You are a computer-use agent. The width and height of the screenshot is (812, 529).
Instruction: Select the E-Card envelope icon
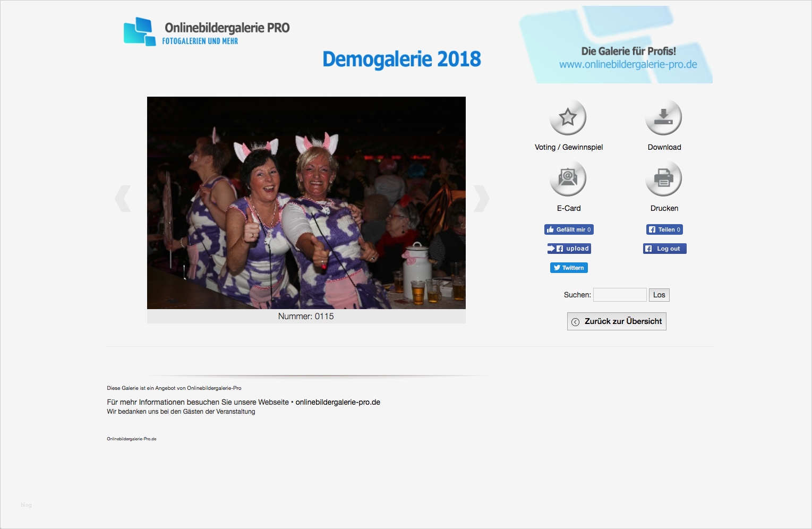568,179
